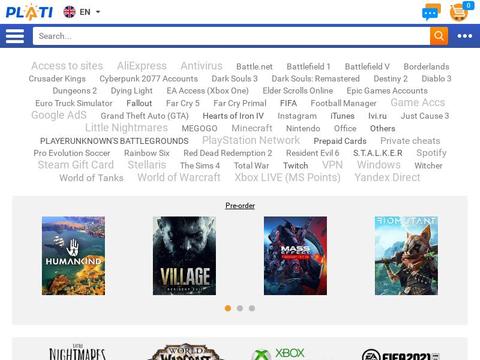Open the Spotify tag
Screen dimensions: 480x360
(431, 153)
